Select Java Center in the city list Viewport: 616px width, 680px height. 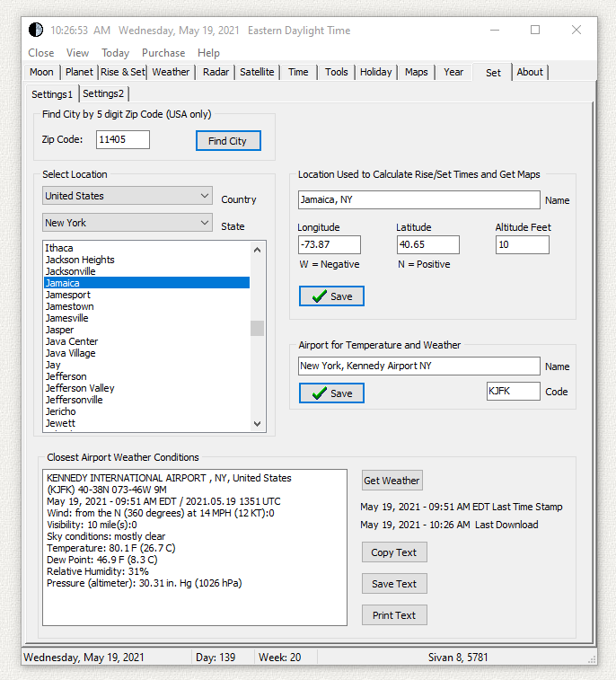coord(147,341)
